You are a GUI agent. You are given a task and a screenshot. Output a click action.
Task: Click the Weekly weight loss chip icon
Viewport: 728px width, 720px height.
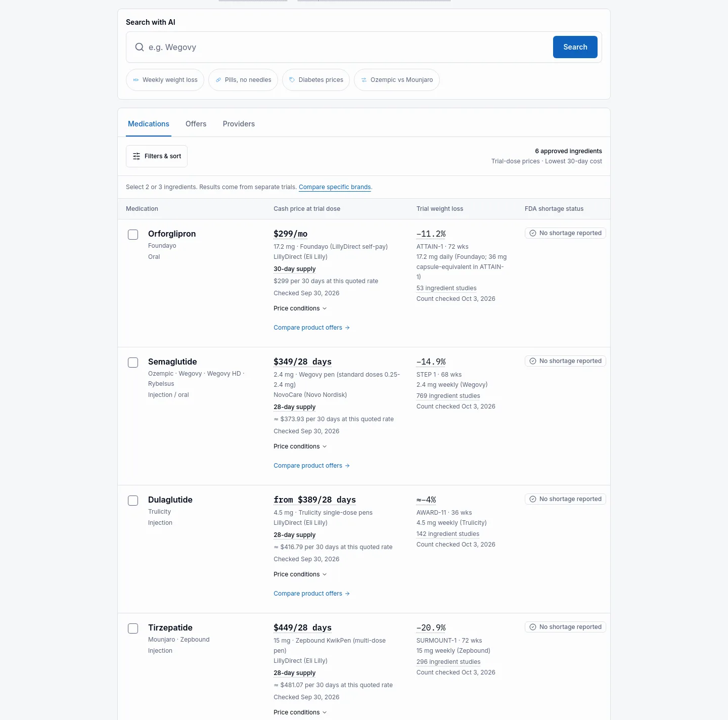pos(136,80)
